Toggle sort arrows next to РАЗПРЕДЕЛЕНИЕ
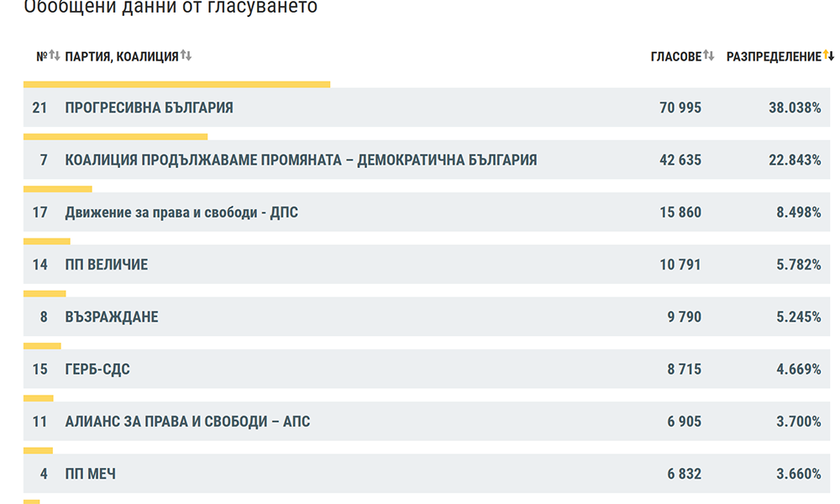This screenshot has width=840, height=504. pos(829,55)
